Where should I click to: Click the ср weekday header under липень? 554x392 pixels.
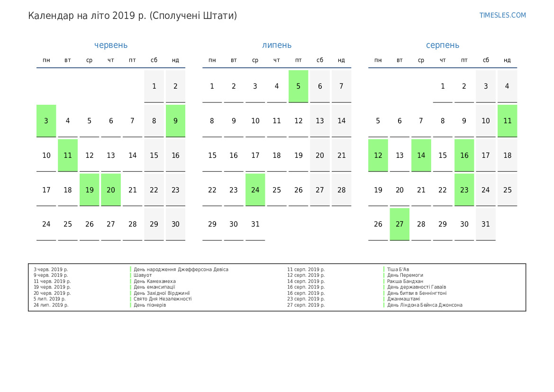pos(255,60)
